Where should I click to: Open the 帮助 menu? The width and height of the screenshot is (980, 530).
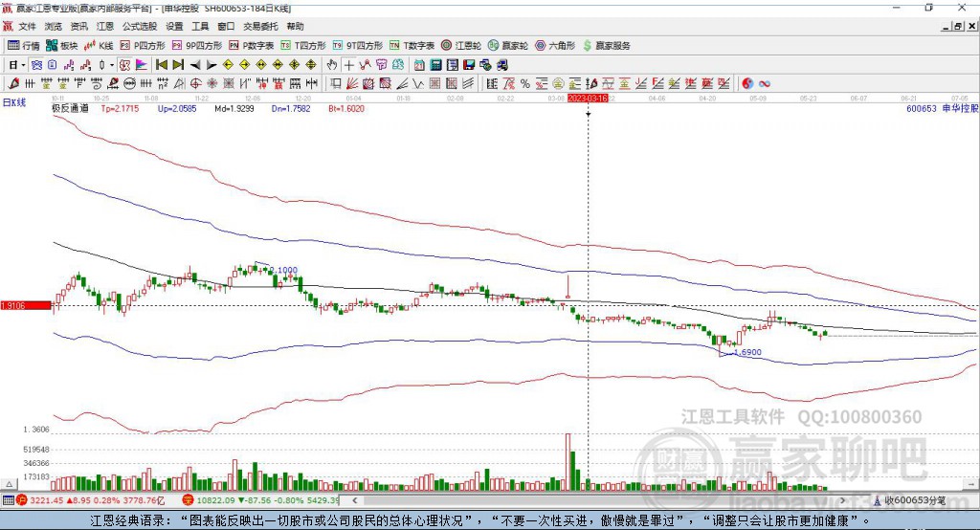click(x=295, y=26)
